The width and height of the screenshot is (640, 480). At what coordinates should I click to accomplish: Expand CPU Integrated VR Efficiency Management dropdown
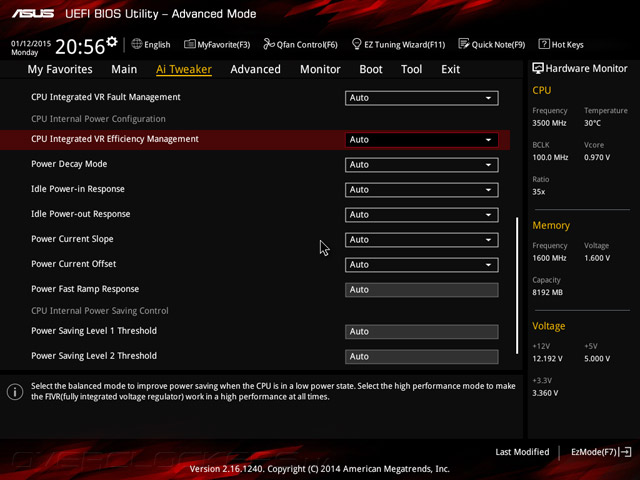(422, 140)
